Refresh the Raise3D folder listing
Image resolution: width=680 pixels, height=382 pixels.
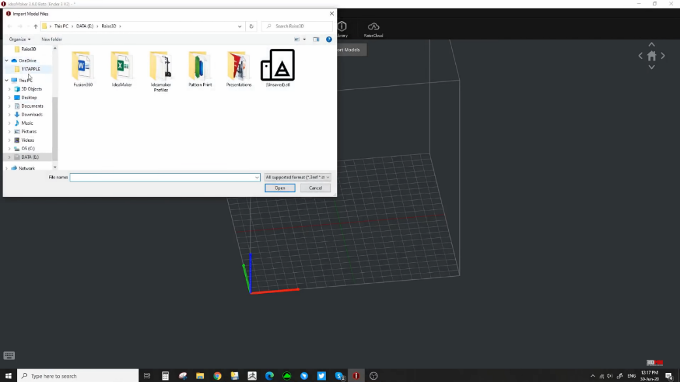[x=251, y=26]
